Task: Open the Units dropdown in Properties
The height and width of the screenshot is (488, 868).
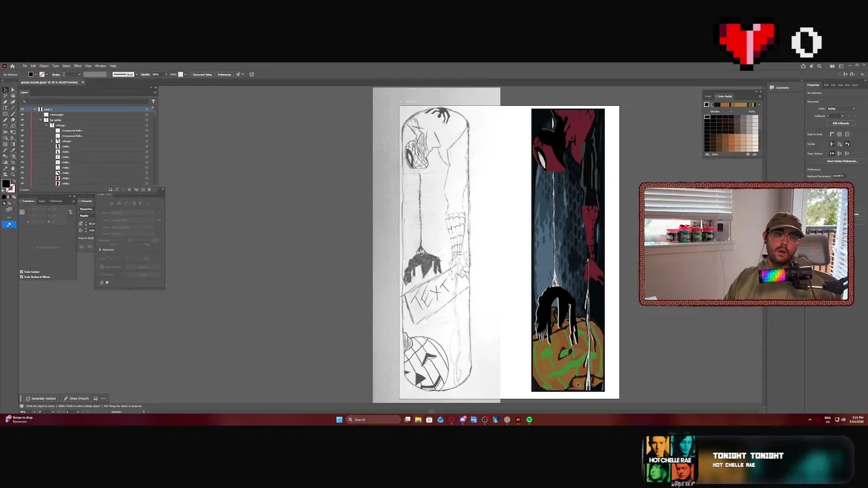Action: tap(841, 108)
